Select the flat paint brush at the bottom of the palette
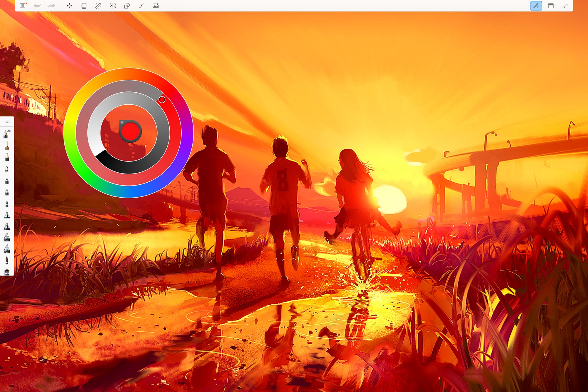This screenshot has width=588, height=392. point(7,272)
